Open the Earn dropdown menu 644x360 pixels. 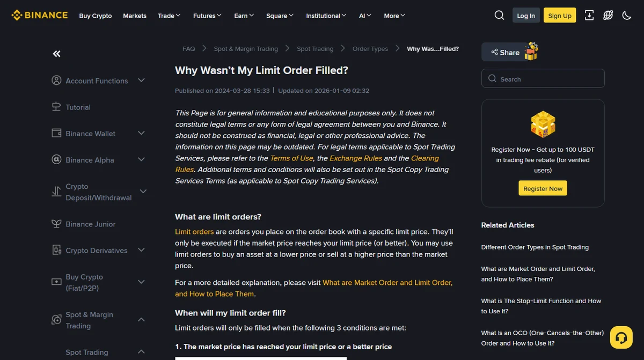244,16
